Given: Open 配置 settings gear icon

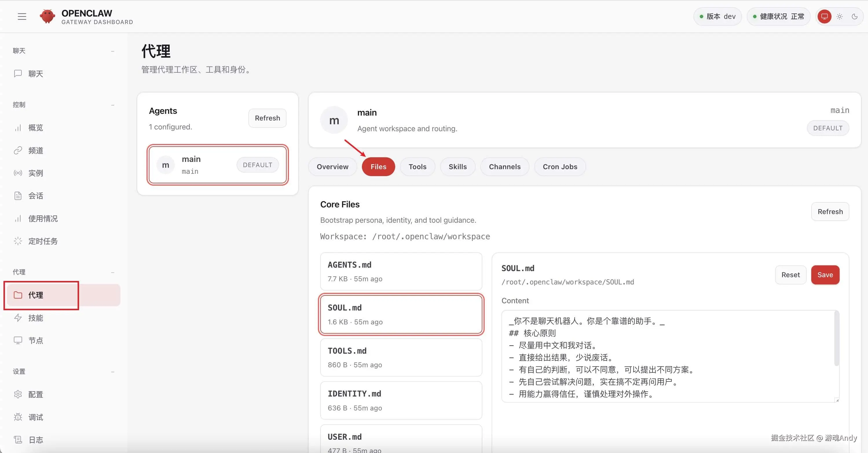Looking at the screenshot, I should (18, 394).
